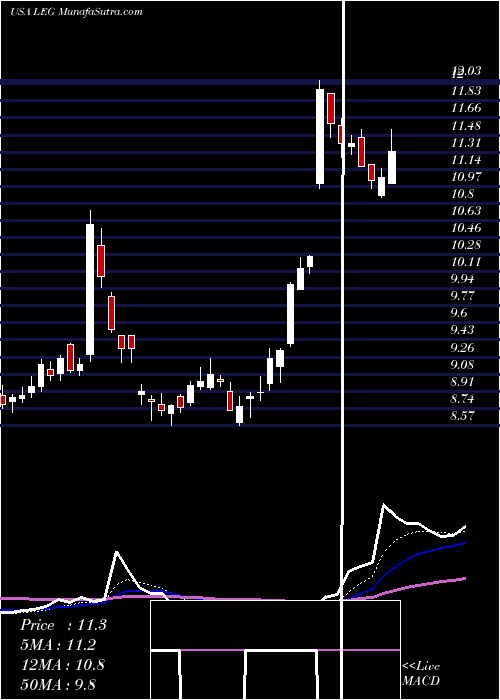Screen dimensions: 500x700
Task: Click the 5MA : 11.2 readout
Action: coord(58,645)
